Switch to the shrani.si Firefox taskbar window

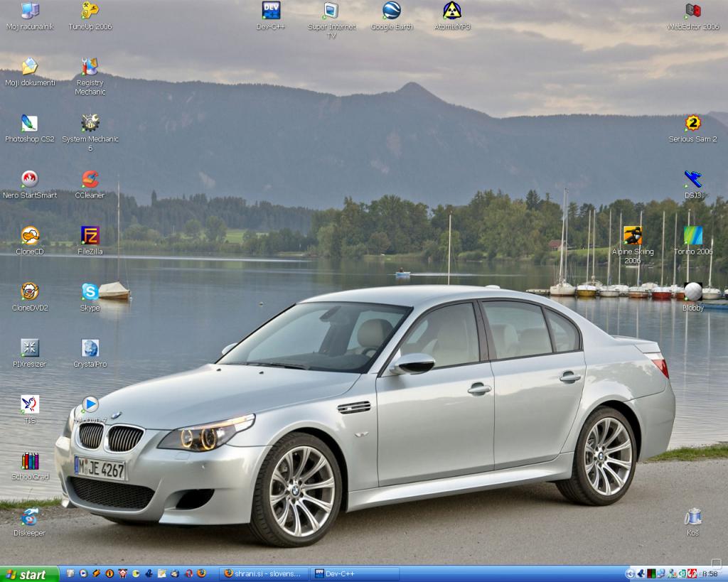pyautogui.click(x=264, y=574)
